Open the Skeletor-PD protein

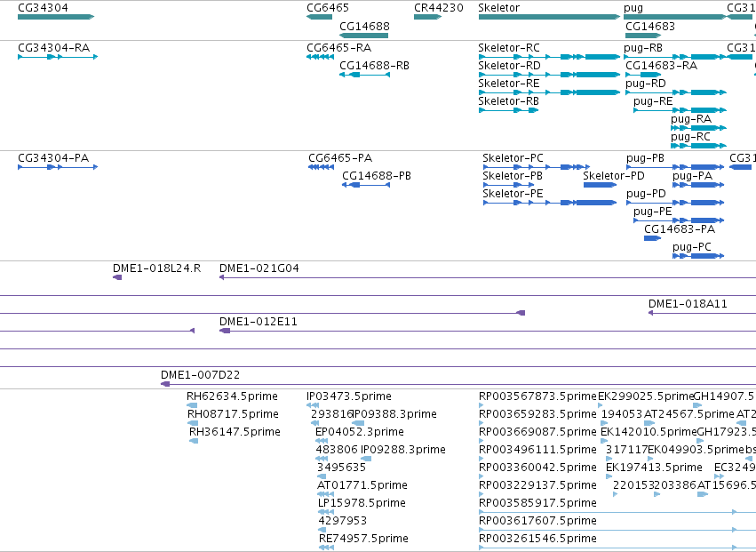614,176
